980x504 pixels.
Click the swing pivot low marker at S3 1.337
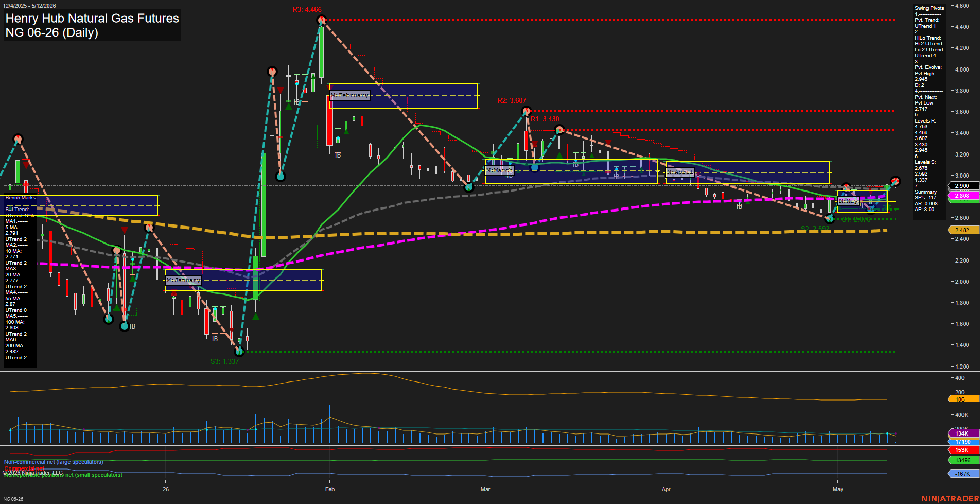tap(239, 352)
